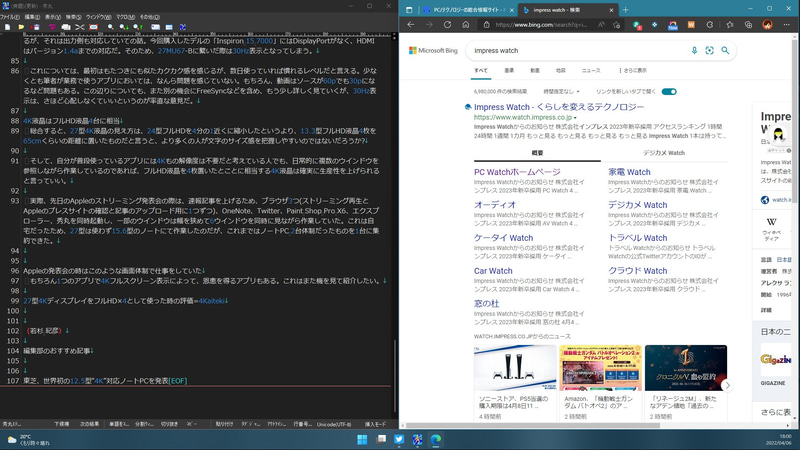Open the Edge tab actions icon
800x450 pixels.
(x=409, y=10)
